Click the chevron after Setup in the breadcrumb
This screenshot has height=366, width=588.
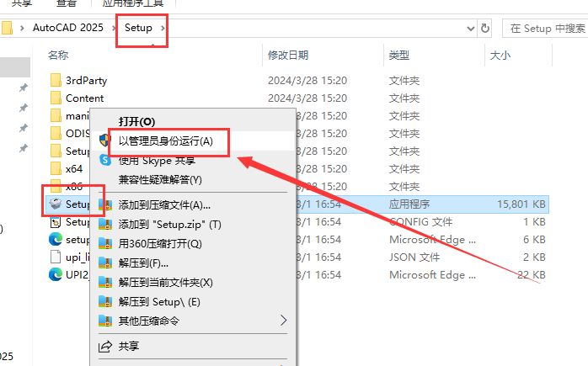(163, 28)
